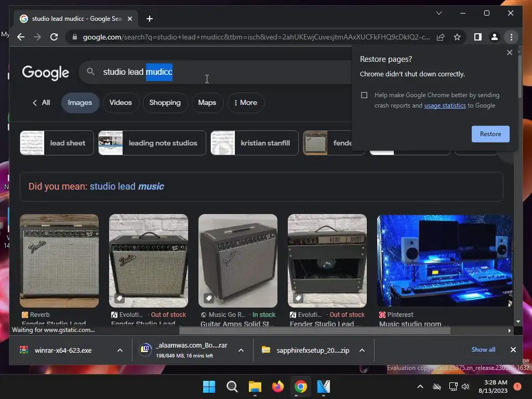Go back to All results

coord(41,102)
